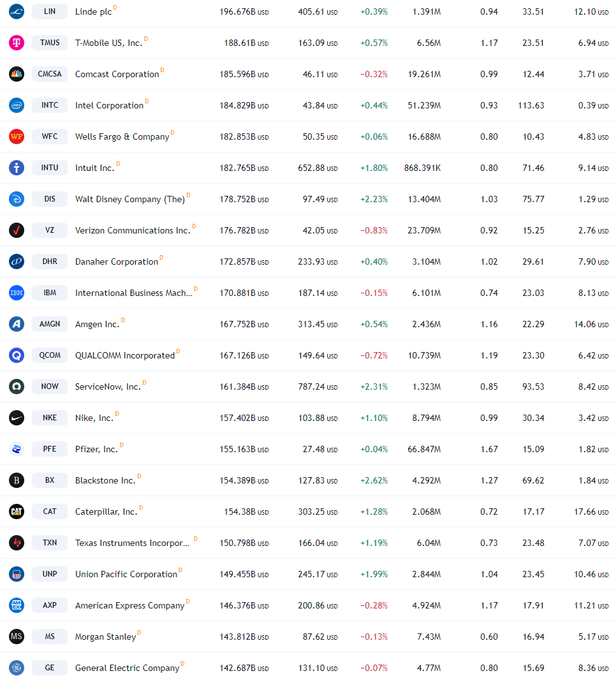The height and width of the screenshot is (678, 616).
Task: Click the Comcast peacock logo icon
Action: tap(17, 74)
